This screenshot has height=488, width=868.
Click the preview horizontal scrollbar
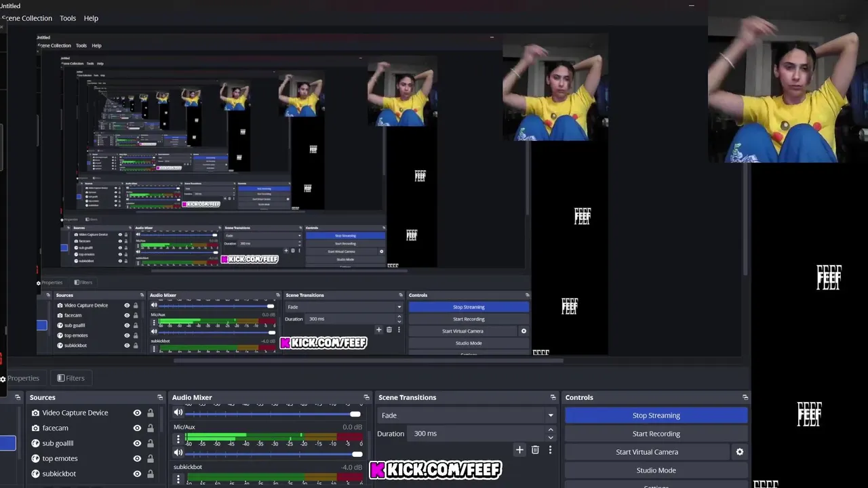coord(368,360)
